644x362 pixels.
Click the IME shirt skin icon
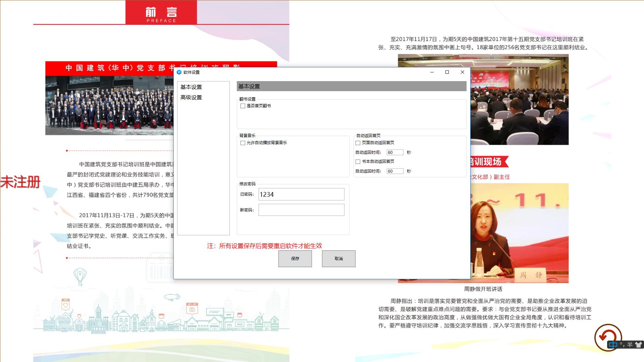point(638,345)
